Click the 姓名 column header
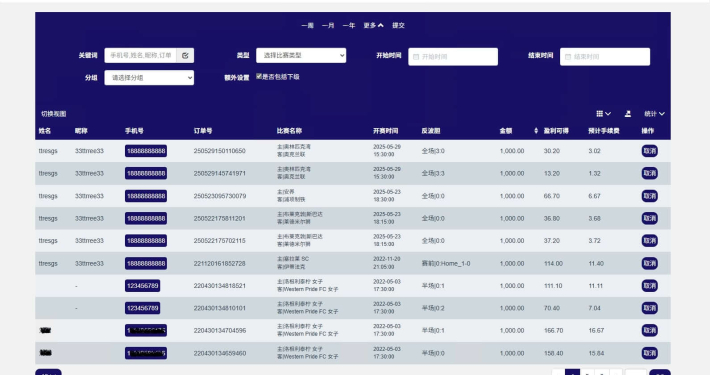 (45, 131)
